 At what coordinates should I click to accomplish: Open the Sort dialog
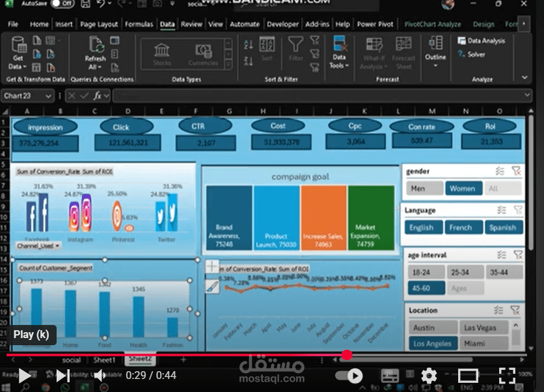tap(267, 49)
